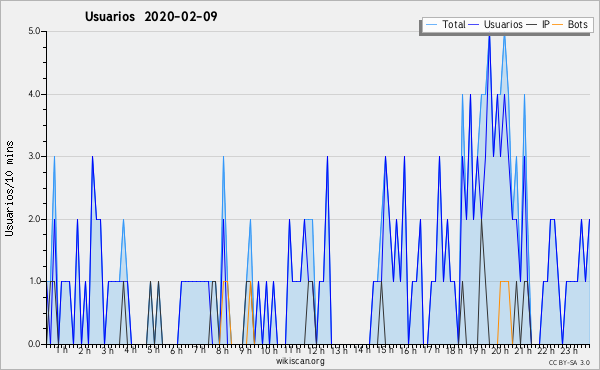Click the y-axis value 5.0

(x=34, y=31)
